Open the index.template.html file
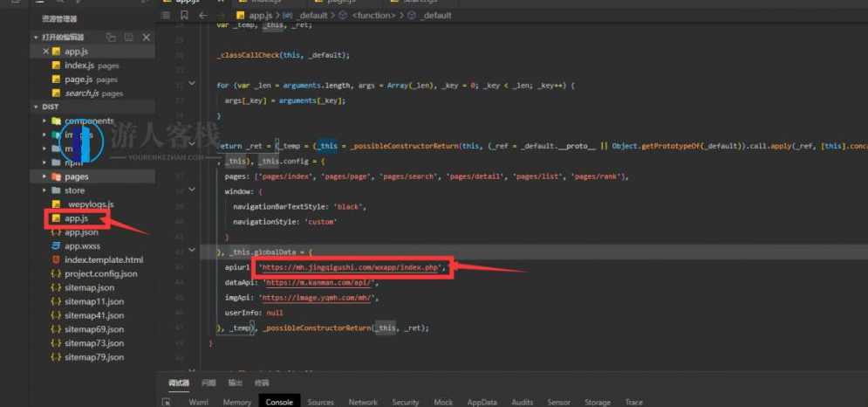This screenshot has height=407, width=868. 103,260
